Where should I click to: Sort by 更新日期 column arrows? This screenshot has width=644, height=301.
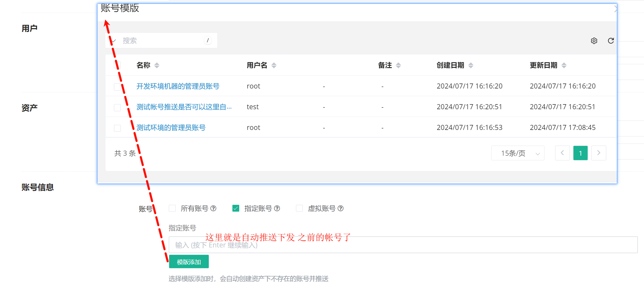(564, 65)
